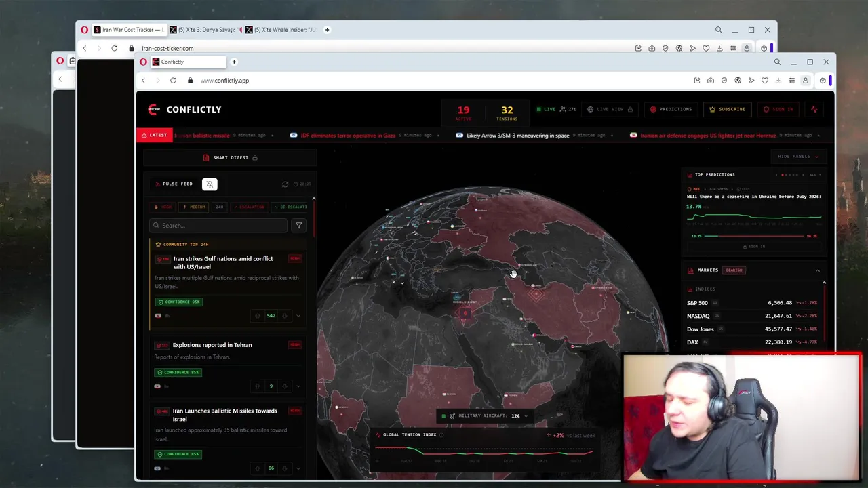Upvote the Explosions in Tehran story
This screenshot has height=488, width=868.
[x=257, y=386]
